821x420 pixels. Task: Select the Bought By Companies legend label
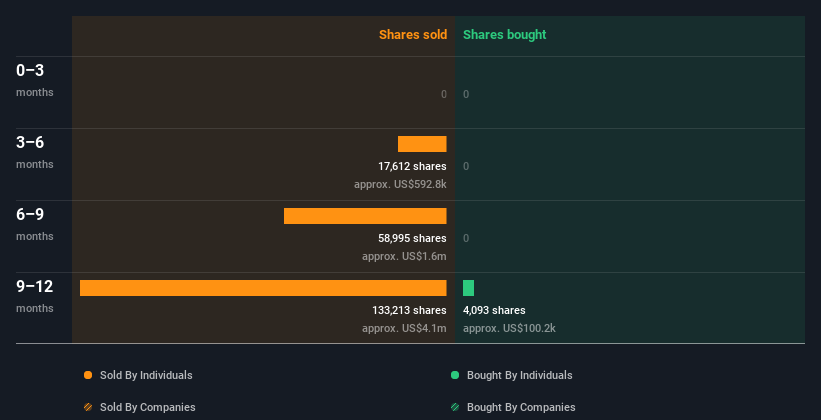point(521,407)
